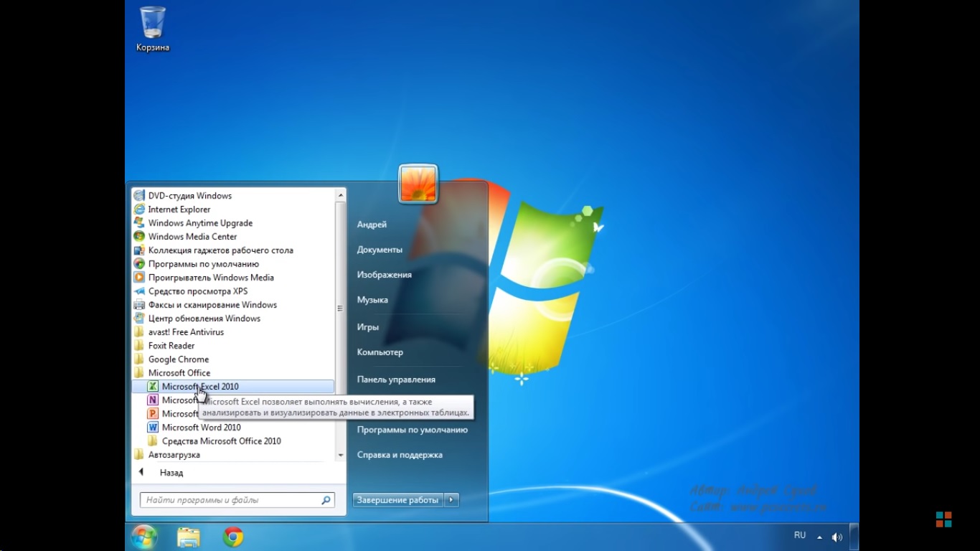980x551 pixels.
Task: Click the search programs field
Action: point(237,499)
